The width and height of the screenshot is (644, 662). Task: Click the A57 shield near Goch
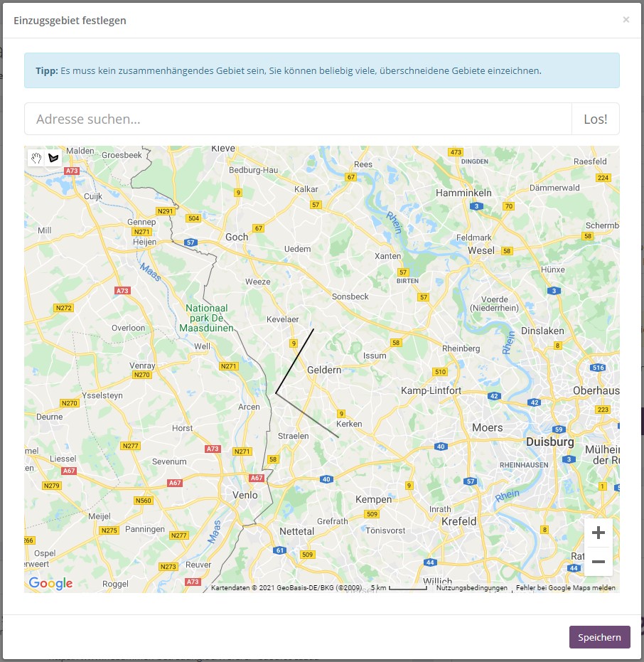pos(190,242)
